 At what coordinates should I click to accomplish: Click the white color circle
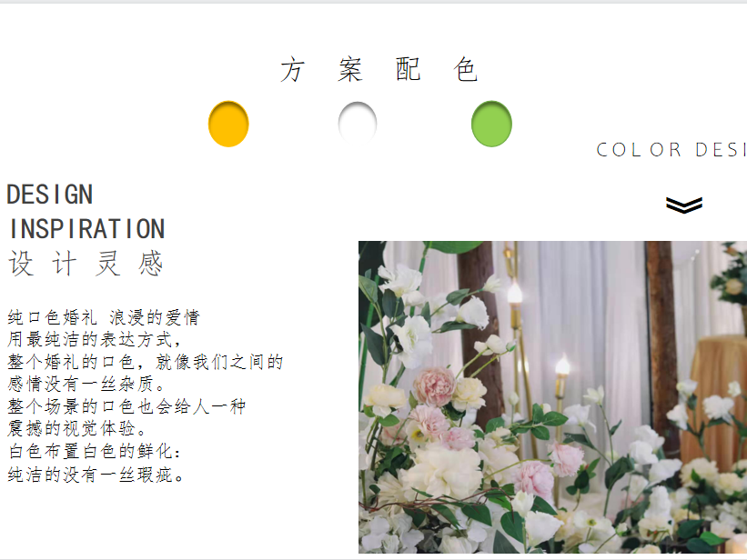[358, 123]
